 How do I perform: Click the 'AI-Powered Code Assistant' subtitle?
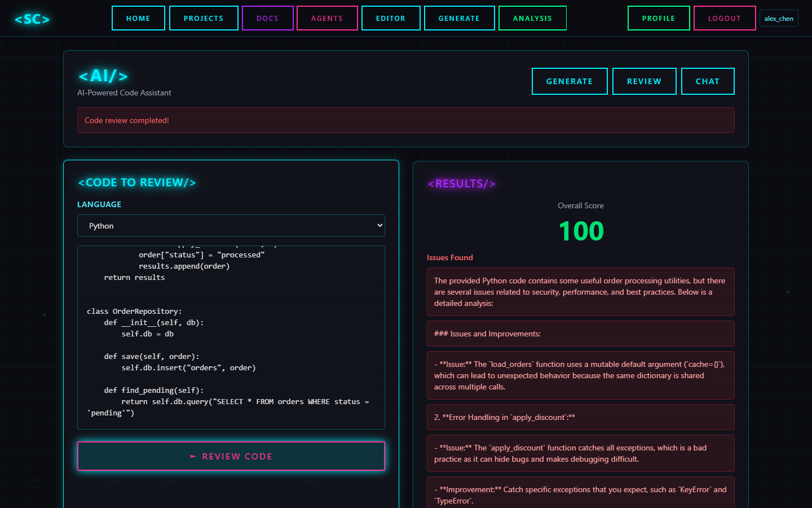tap(124, 93)
